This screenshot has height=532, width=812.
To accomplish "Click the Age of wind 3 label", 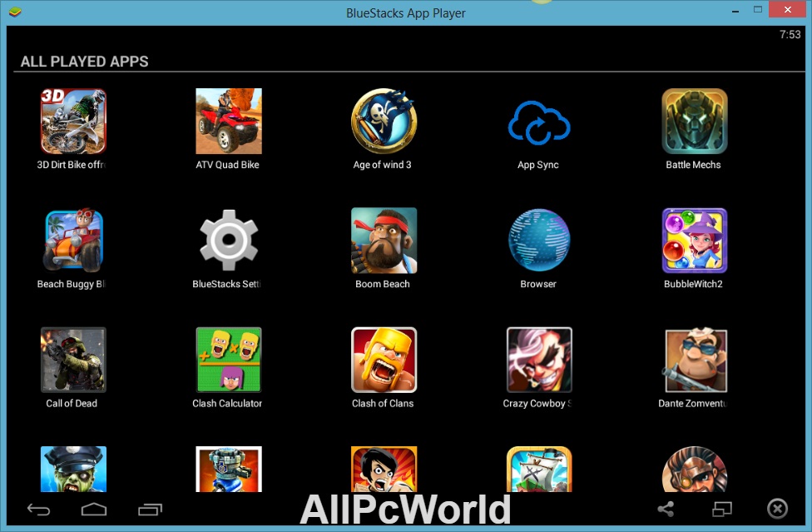I will click(382, 165).
